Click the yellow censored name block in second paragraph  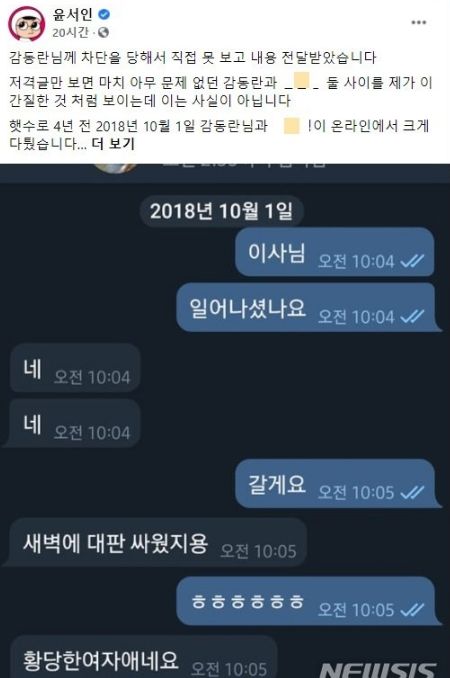(300, 82)
